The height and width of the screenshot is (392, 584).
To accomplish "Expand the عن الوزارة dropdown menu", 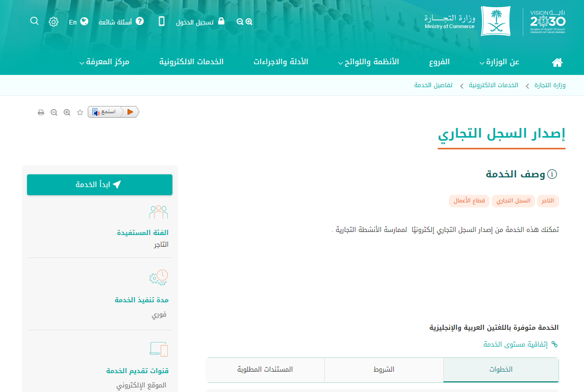I will click(x=499, y=62).
